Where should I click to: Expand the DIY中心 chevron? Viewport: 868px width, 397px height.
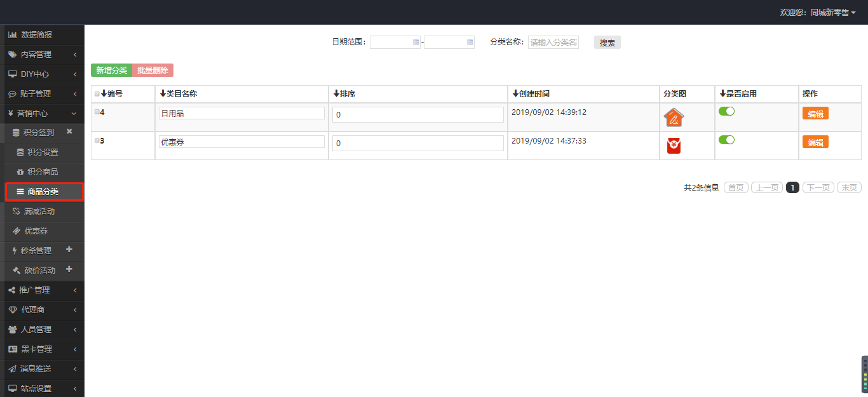pos(75,74)
